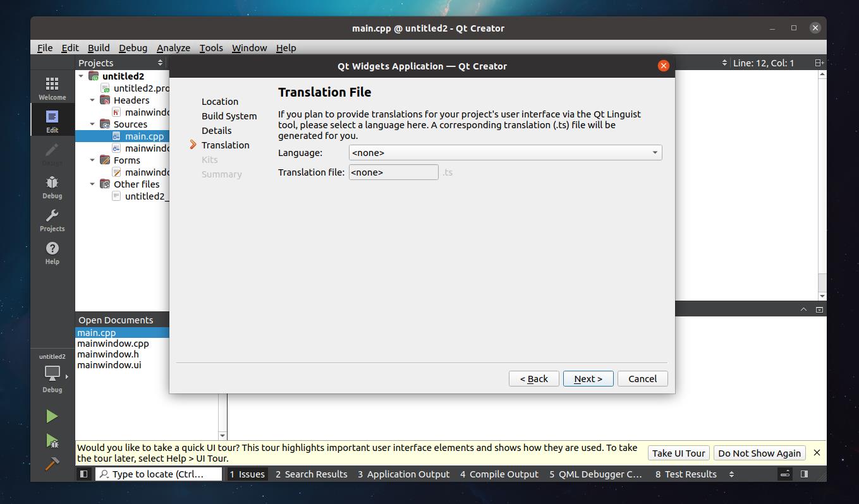Click the locator search field
Screen dimensions: 859x504
coord(159,474)
